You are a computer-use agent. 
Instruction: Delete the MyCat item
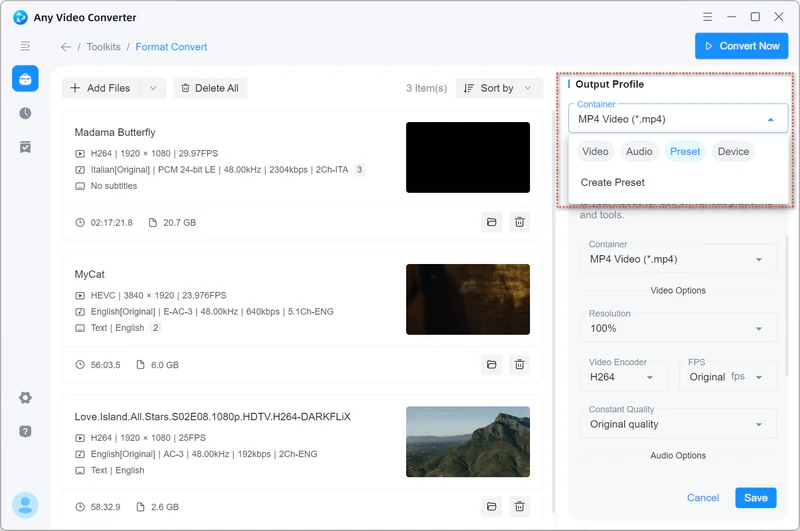519,365
